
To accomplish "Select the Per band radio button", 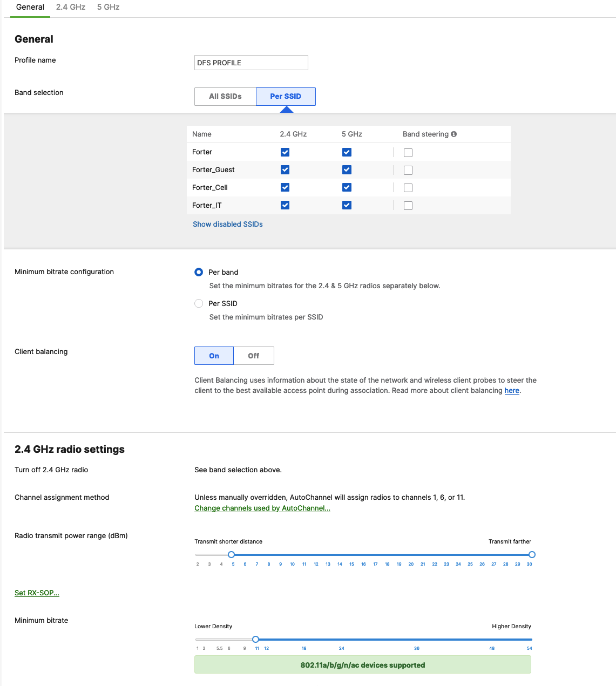I will click(x=198, y=272).
